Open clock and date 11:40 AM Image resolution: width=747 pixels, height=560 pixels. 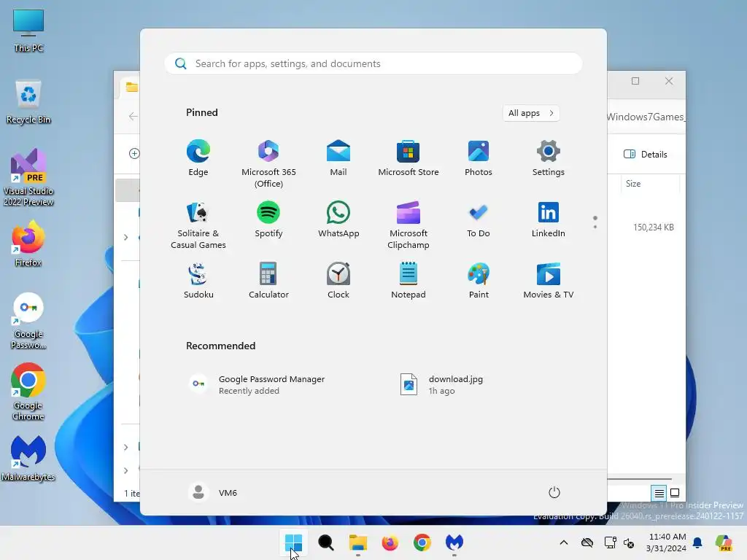point(667,542)
